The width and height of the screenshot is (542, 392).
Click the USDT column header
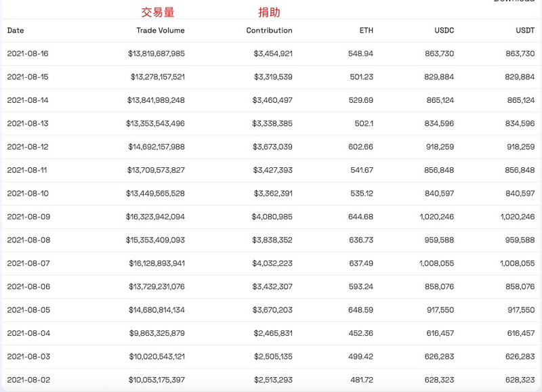pyautogui.click(x=524, y=30)
